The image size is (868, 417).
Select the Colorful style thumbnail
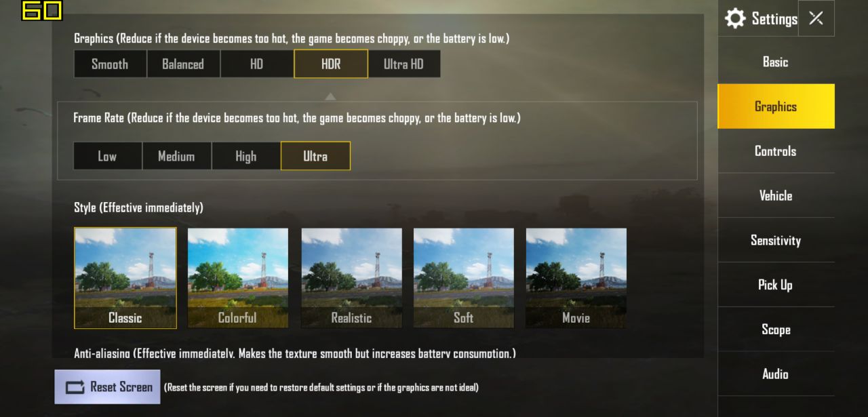(237, 278)
